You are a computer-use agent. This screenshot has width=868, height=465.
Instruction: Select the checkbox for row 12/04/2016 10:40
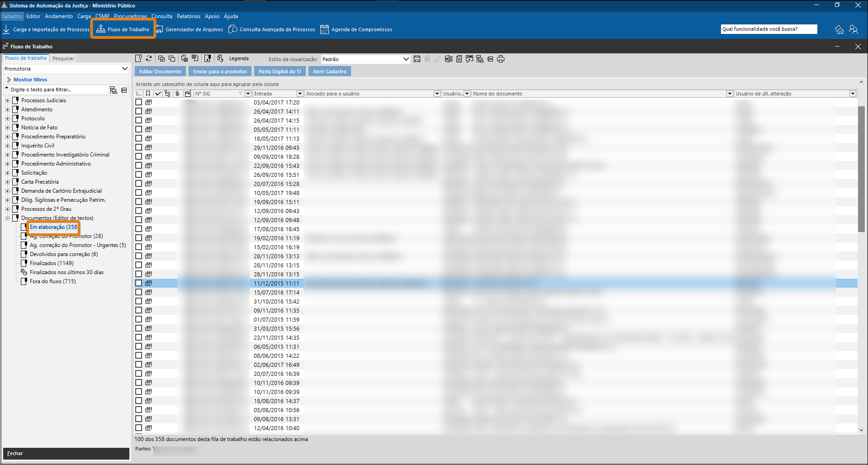tap(139, 428)
